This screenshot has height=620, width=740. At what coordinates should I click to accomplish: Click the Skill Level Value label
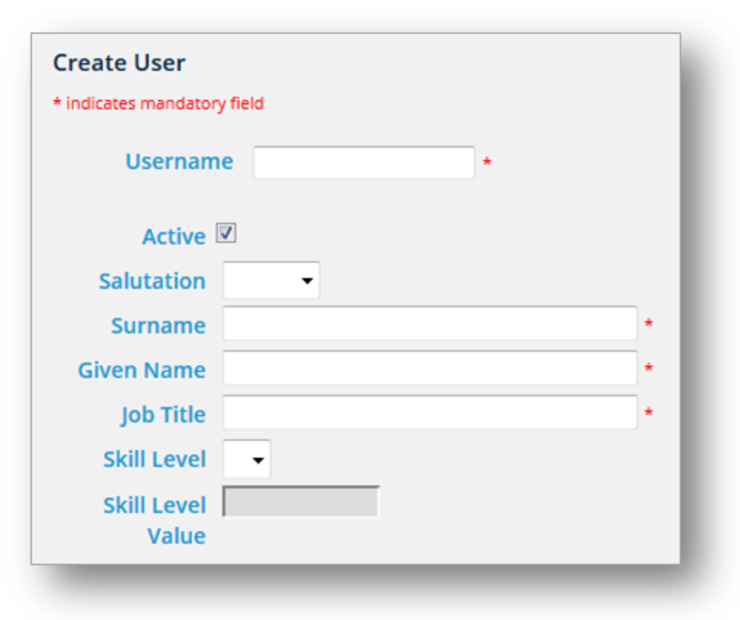pos(155,520)
